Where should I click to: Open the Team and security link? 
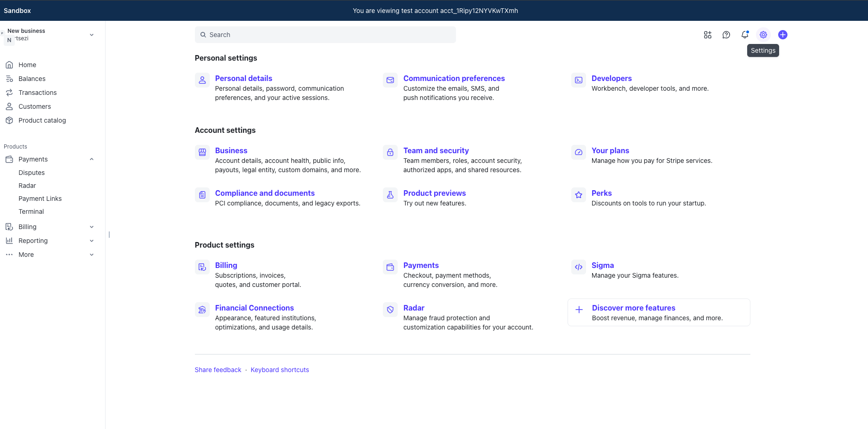436,150
